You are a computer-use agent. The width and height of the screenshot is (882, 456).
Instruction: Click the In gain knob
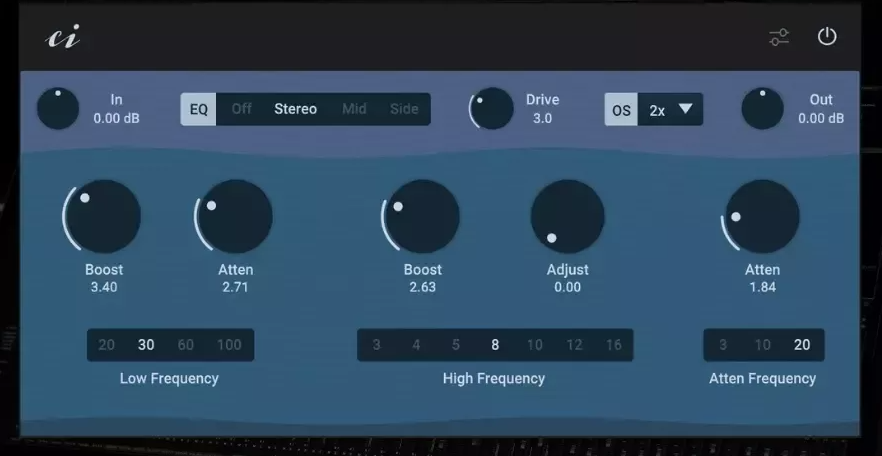(x=58, y=109)
